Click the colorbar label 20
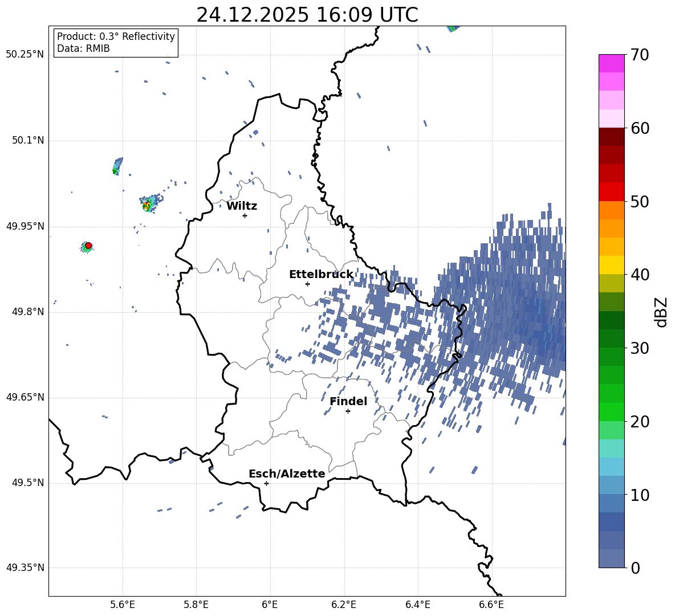 pyautogui.click(x=639, y=422)
